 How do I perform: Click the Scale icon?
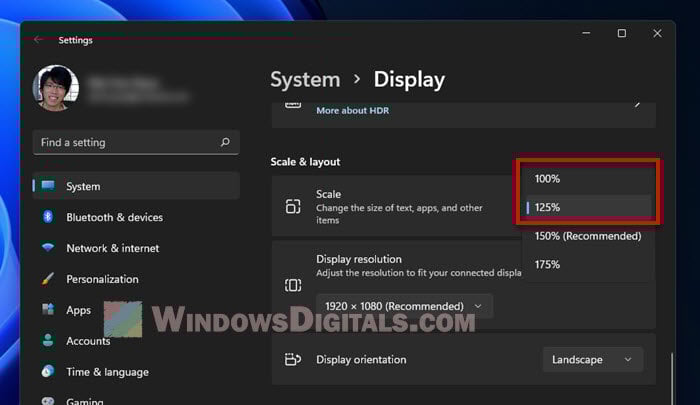click(293, 207)
